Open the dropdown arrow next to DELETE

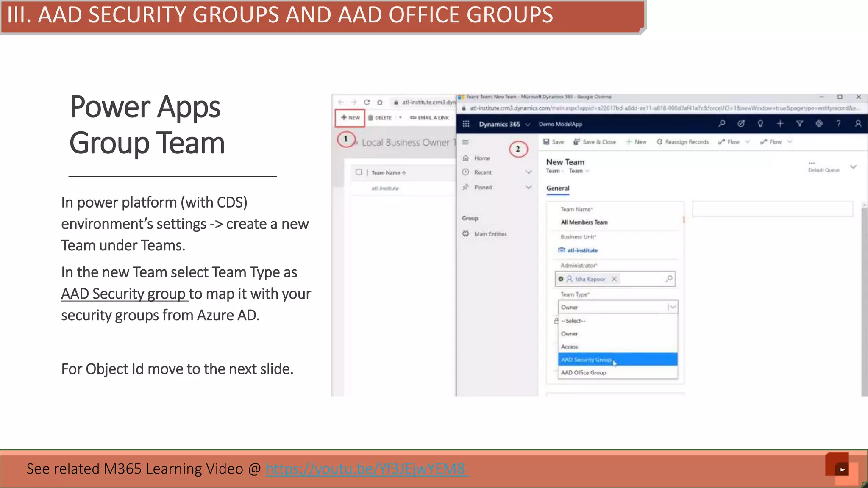400,118
